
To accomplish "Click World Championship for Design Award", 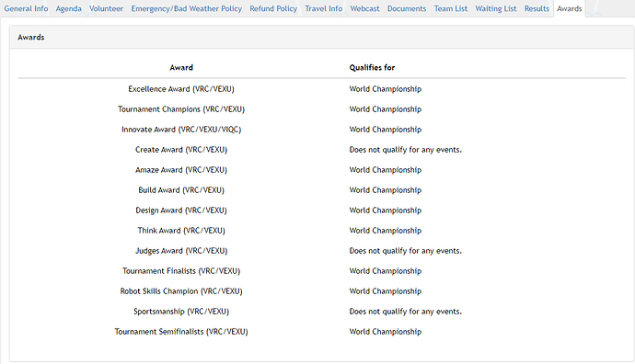I will click(386, 210).
